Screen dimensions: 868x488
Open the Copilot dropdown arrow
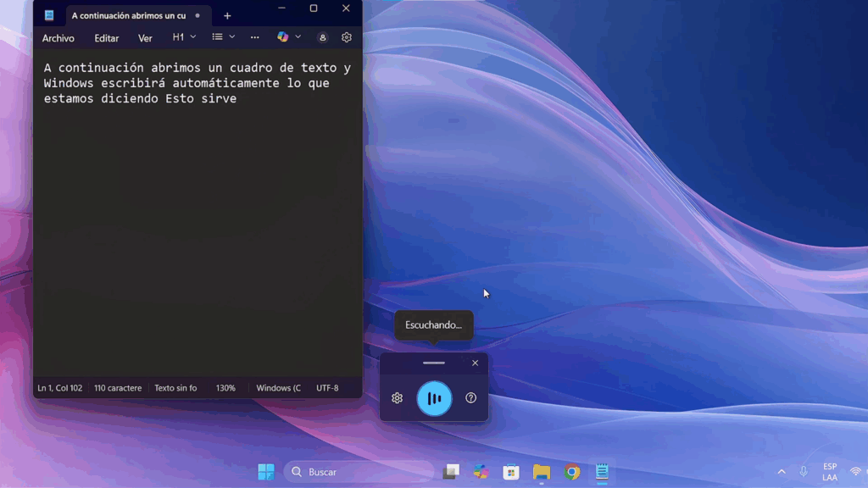tap(297, 37)
